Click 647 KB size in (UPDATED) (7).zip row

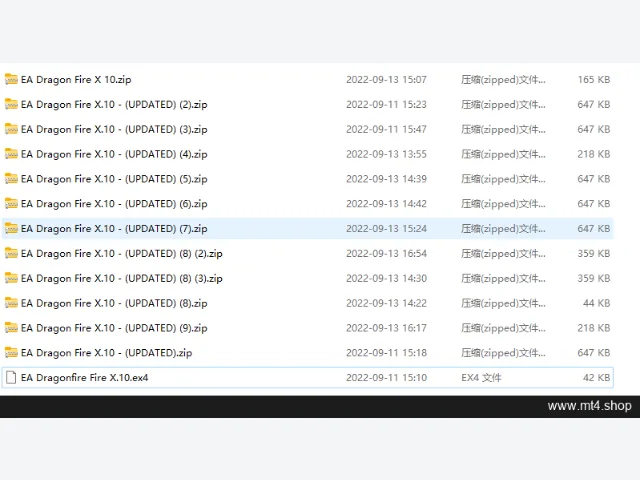click(594, 229)
